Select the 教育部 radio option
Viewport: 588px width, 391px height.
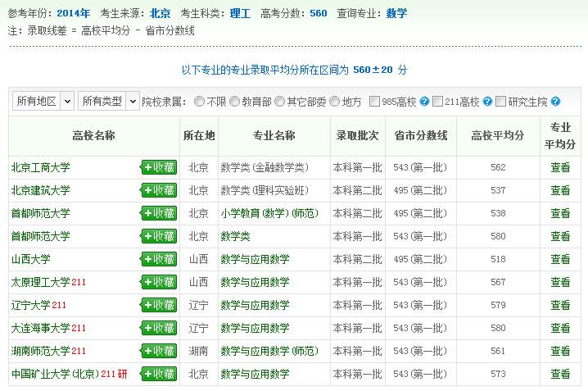click(234, 102)
